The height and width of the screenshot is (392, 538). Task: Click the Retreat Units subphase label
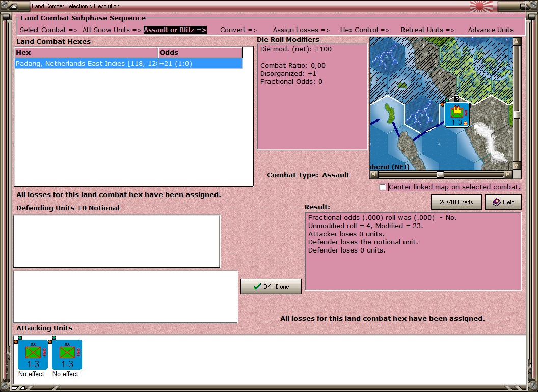click(427, 30)
